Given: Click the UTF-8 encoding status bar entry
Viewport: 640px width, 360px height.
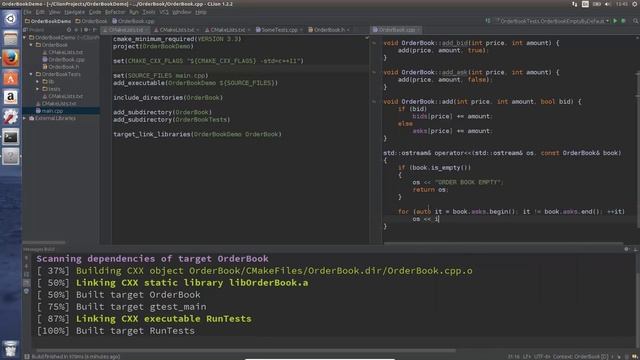Looking at the screenshot, I should 542,357.
